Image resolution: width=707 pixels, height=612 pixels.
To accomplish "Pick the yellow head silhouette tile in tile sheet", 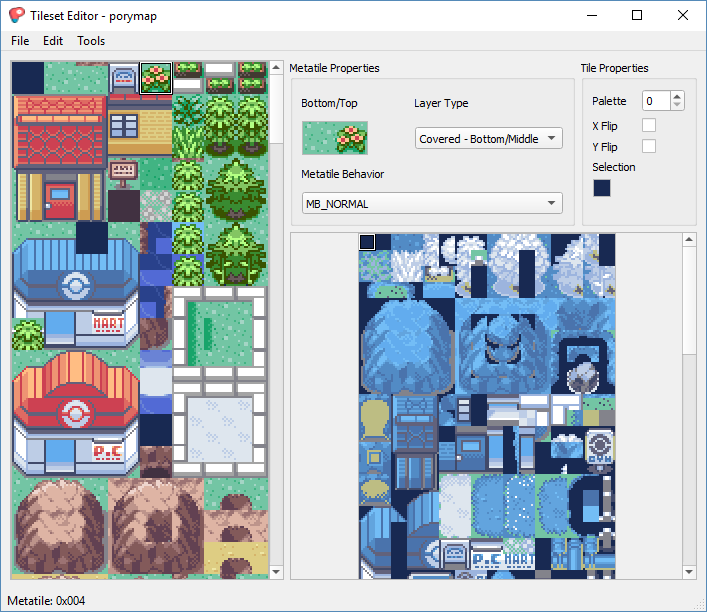I will pyautogui.click(x=375, y=418).
